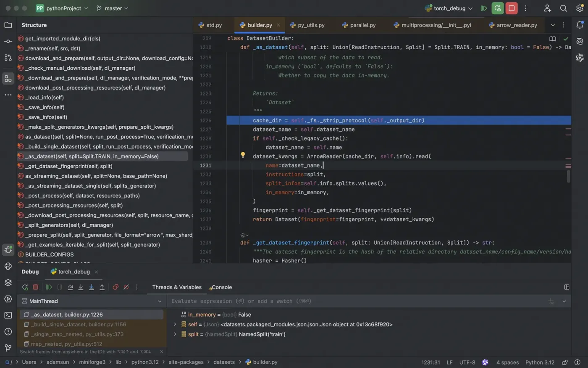Viewport: 588px width, 368px height.
Task: Show quick-fix lightbulb on line 1230
Action: [x=243, y=155]
